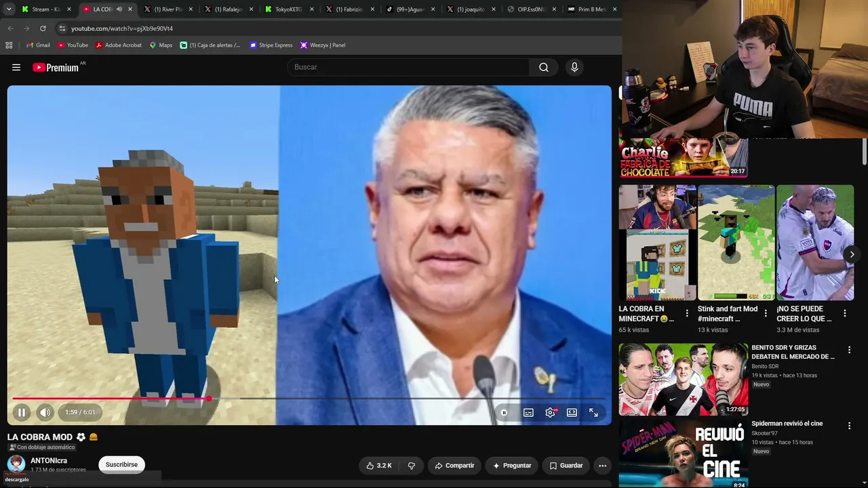Open the Gmail bookmark
The height and width of the screenshot is (488, 868).
point(38,45)
